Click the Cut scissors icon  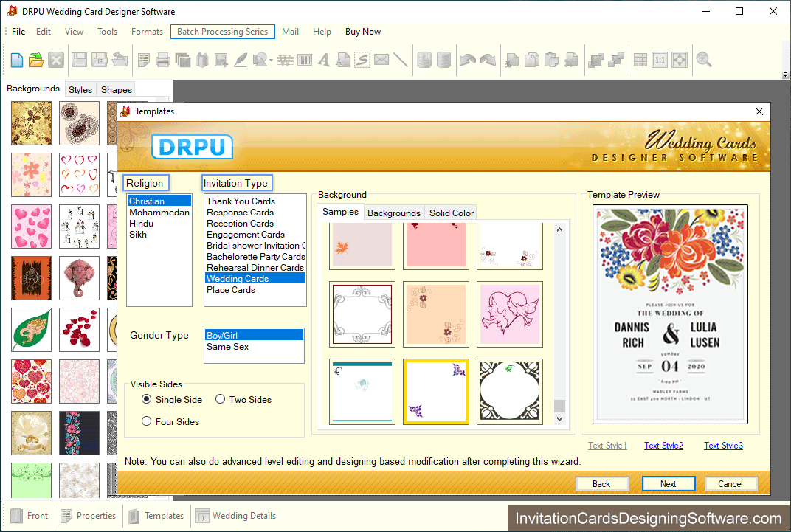(511, 60)
